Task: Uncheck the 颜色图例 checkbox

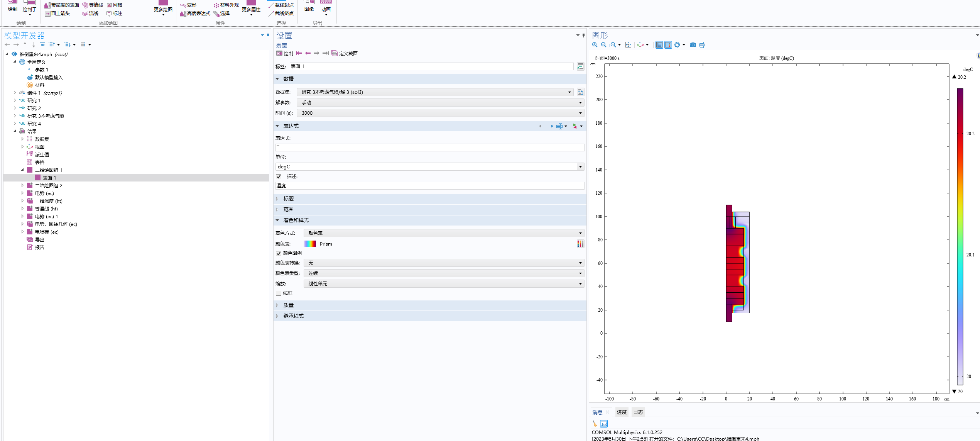Action: (279, 253)
